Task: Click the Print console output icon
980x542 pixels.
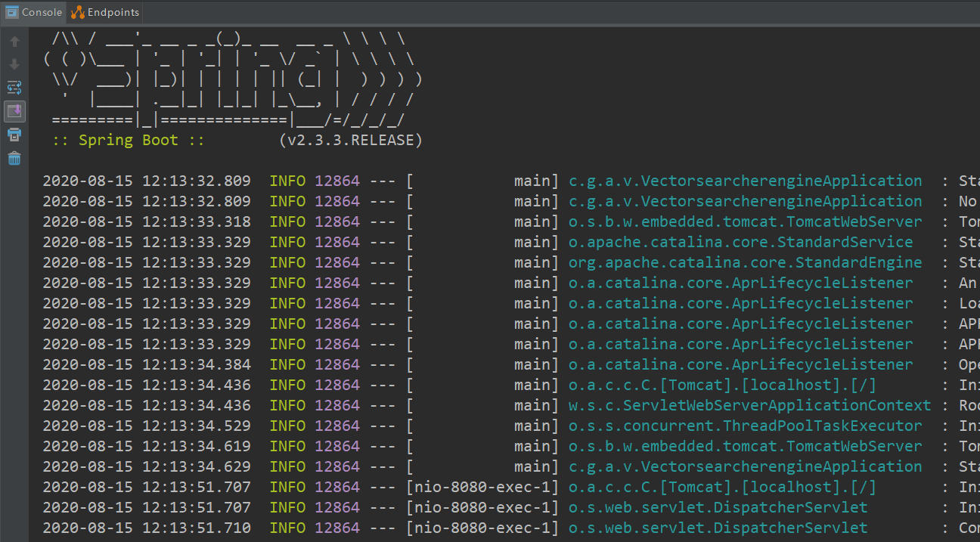Action: coord(14,135)
